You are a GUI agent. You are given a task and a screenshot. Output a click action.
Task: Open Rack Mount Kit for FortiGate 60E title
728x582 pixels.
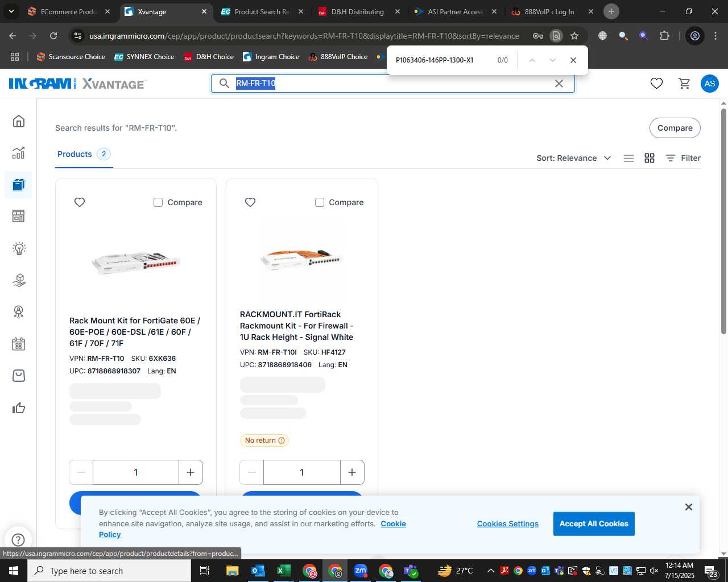(x=135, y=332)
